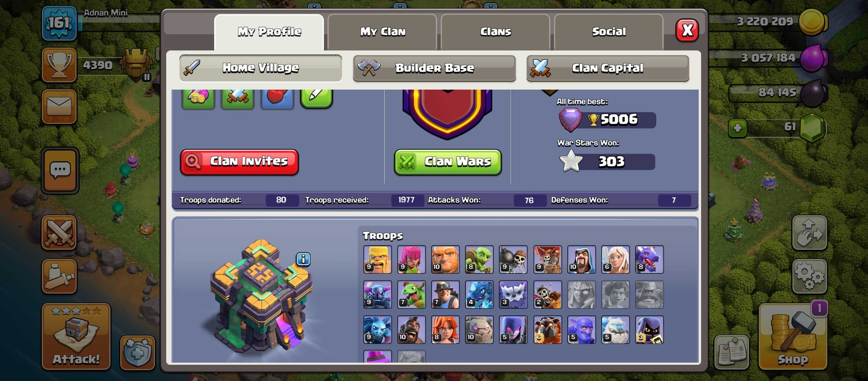This screenshot has height=381, width=868.
Task: Open the Clan Wars button
Action: pos(448,162)
